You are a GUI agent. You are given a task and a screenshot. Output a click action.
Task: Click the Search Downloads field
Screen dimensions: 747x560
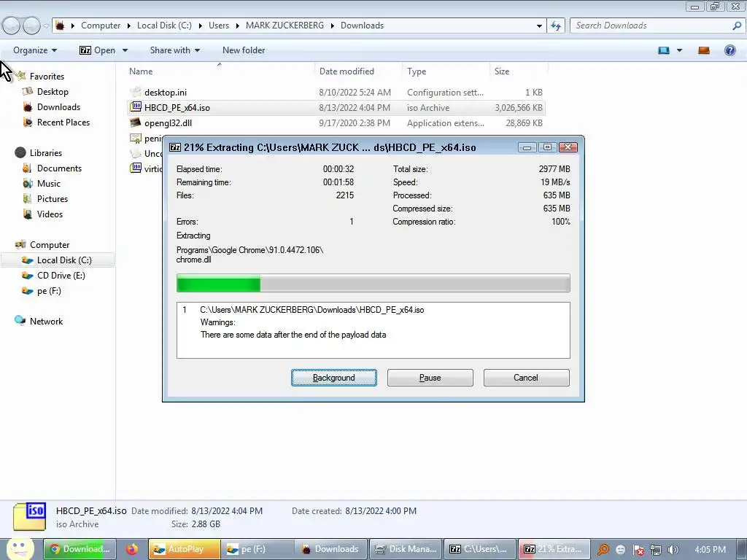point(653,26)
